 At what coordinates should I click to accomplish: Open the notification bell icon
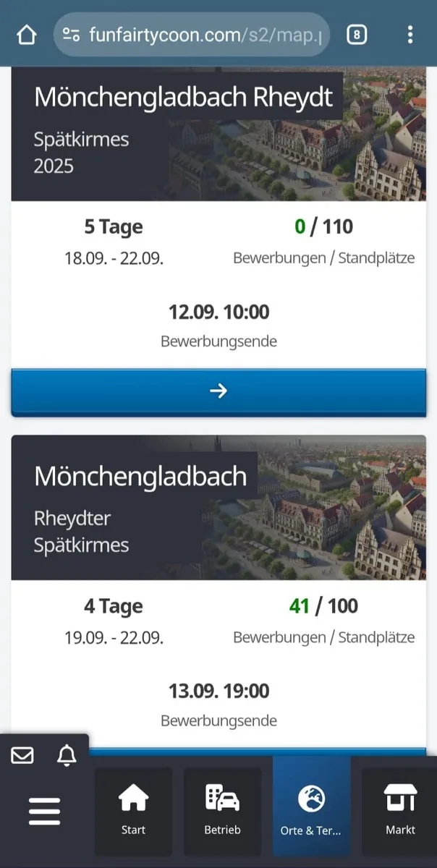(x=67, y=755)
